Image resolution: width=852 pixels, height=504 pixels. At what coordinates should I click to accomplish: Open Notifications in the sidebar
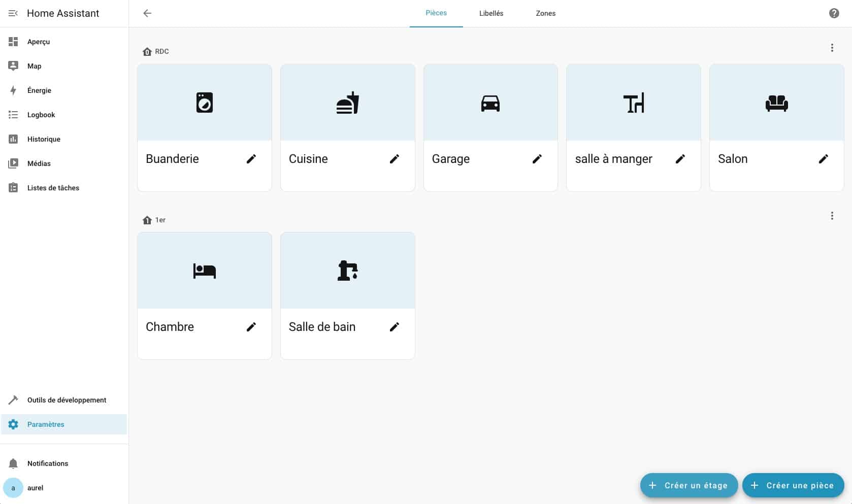[64, 463]
